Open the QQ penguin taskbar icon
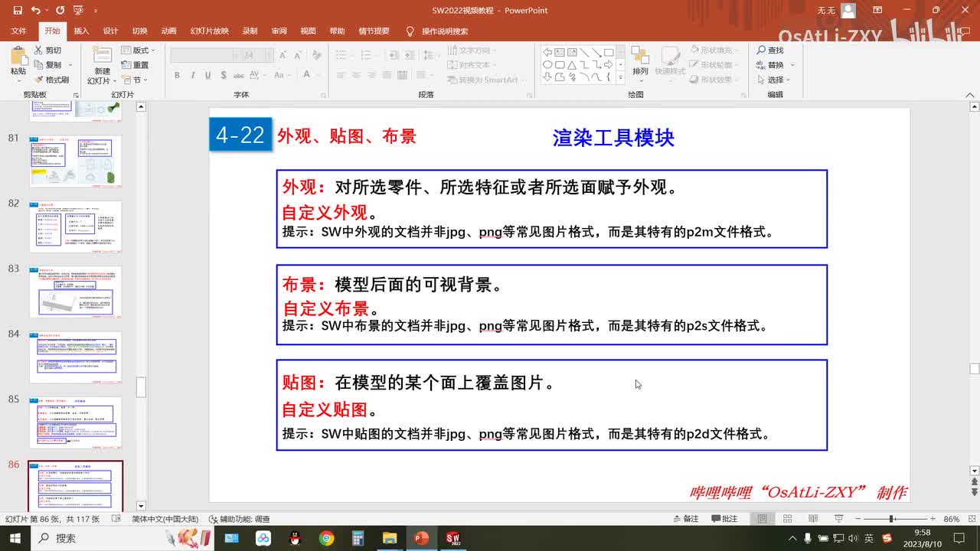This screenshot has height=551, width=980. [296, 538]
